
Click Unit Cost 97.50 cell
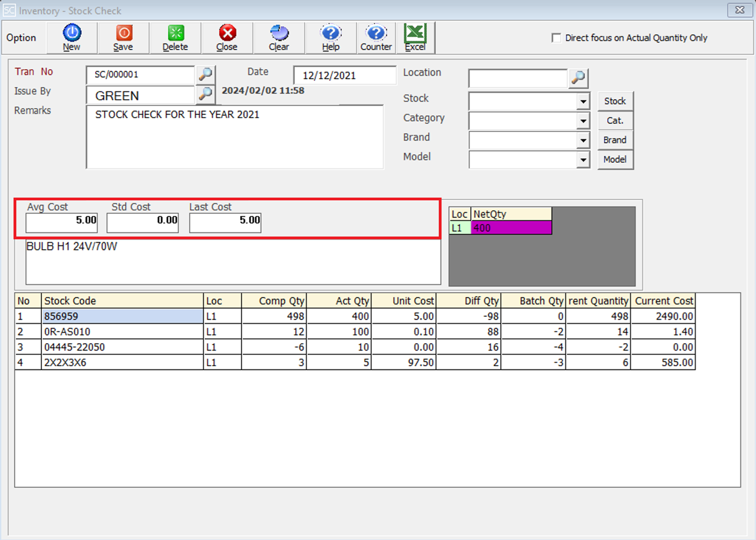coord(404,362)
